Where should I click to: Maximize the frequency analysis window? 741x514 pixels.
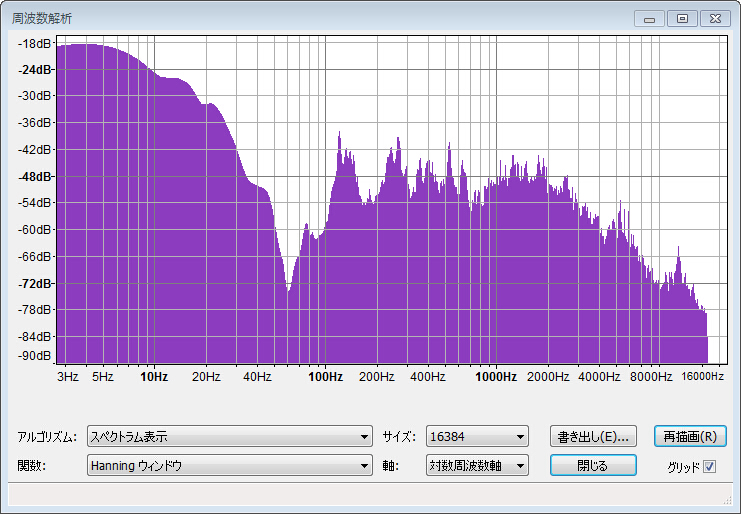[x=682, y=18]
